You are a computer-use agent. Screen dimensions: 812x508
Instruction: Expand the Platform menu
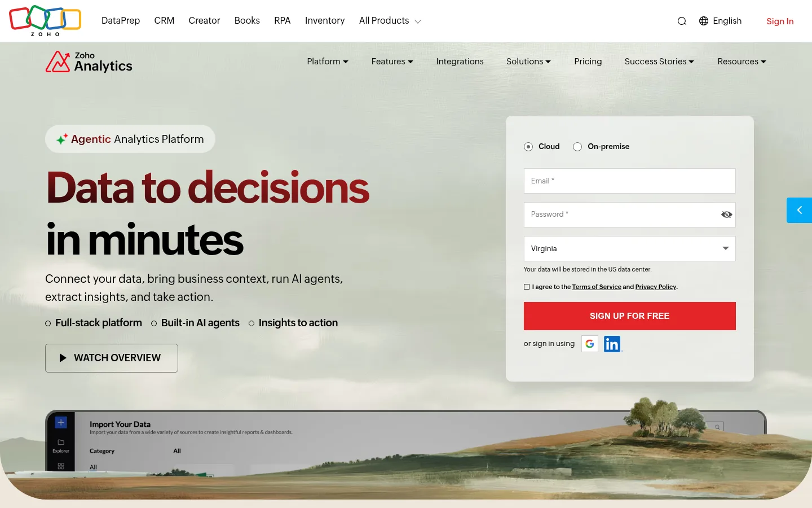[x=328, y=62]
